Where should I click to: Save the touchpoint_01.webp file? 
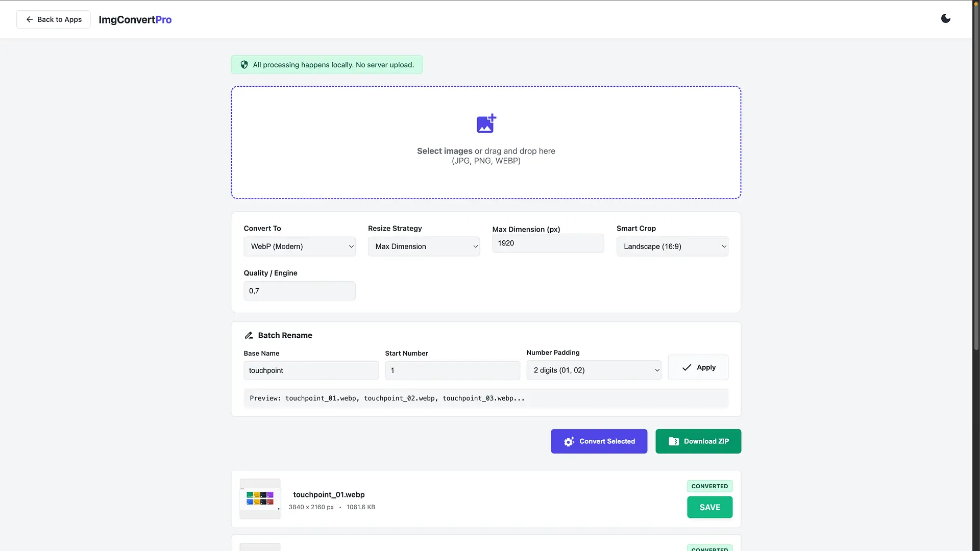click(709, 507)
